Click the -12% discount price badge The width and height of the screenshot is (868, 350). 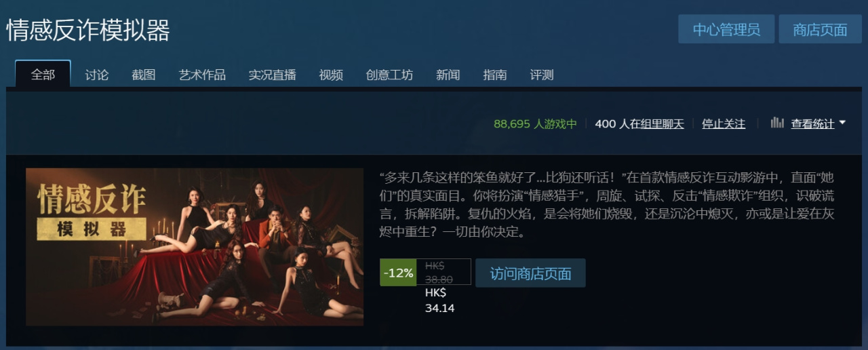(x=398, y=273)
